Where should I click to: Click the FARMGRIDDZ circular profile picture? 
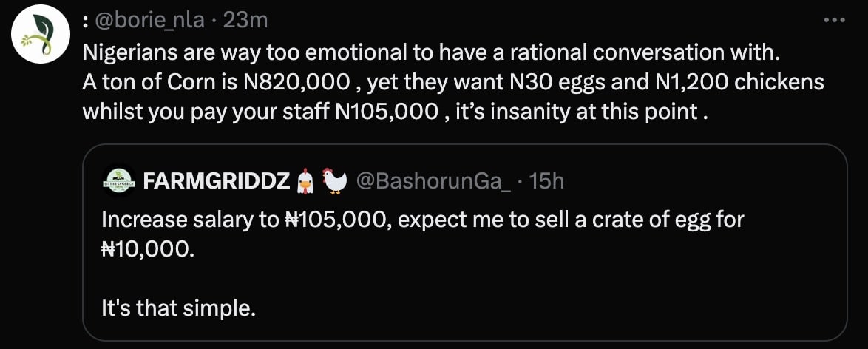[117, 180]
